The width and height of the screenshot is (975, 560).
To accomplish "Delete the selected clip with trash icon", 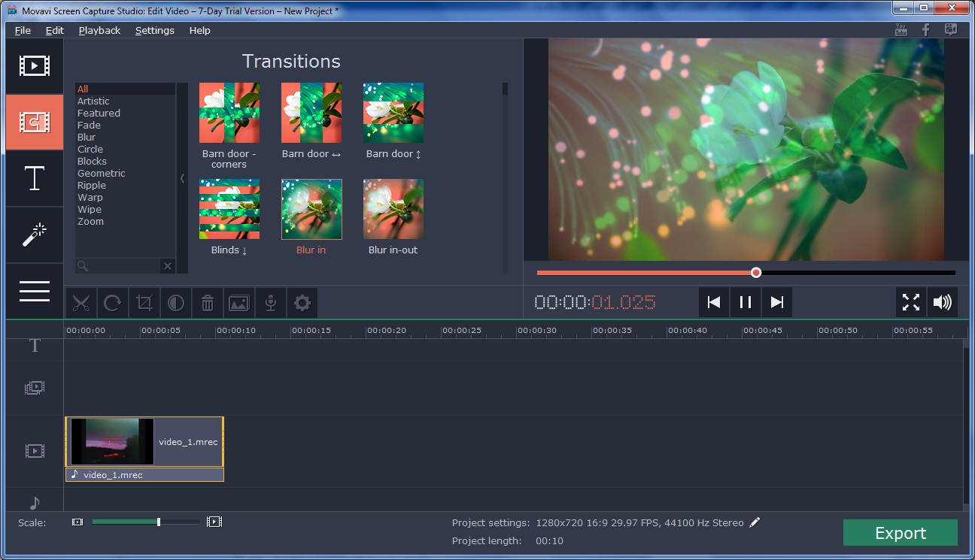I will pyautogui.click(x=208, y=303).
